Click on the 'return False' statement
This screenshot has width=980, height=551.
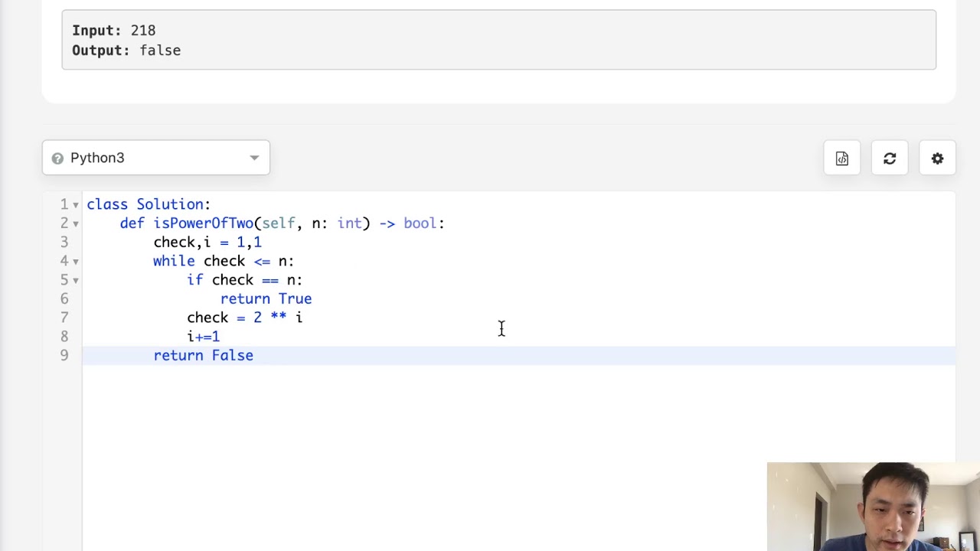(x=203, y=356)
